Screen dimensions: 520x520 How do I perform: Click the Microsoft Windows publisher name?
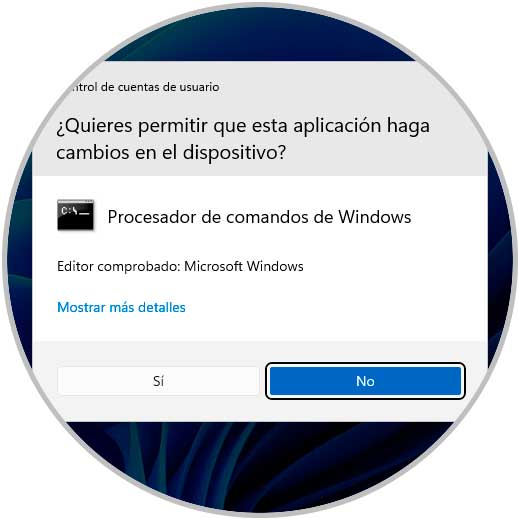244,266
